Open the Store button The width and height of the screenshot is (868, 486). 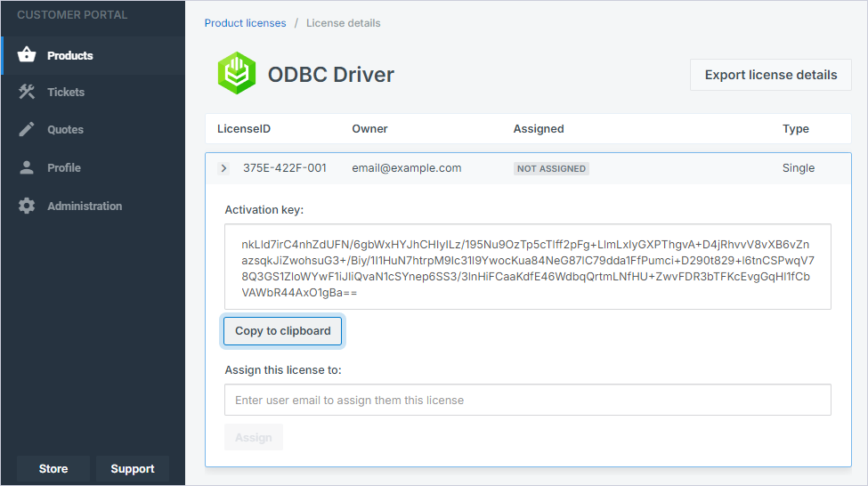pyautogui.click(x=53, y=469)
